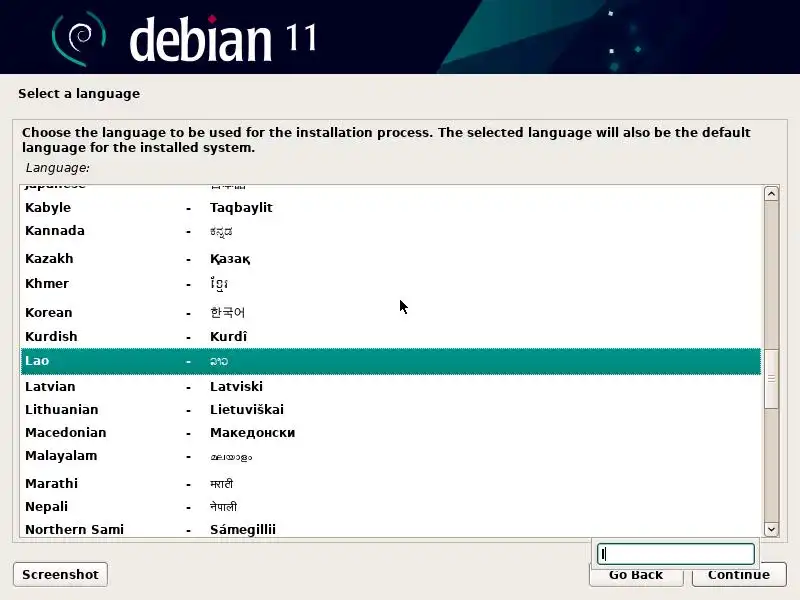Viewport: 800px width, 600px height.
Task: Choose Nepali in the list
Action: 391,507
